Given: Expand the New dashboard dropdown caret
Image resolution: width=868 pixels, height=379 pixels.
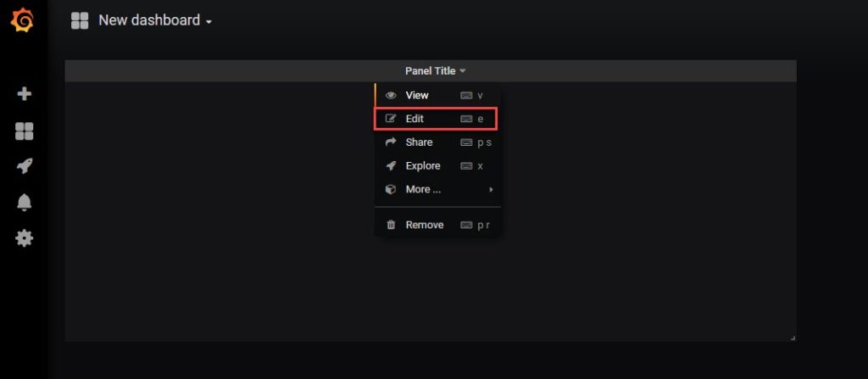Looking at the screenshot, I should point(209,22).
